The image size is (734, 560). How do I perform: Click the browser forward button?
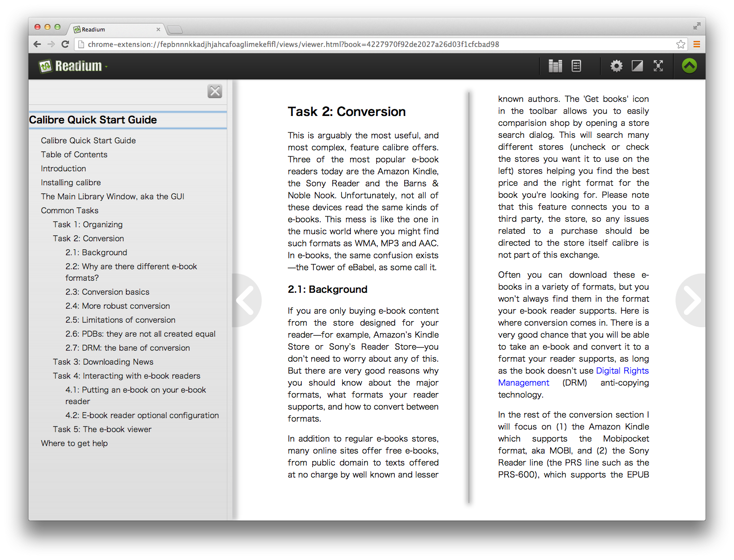coord(51,44)
